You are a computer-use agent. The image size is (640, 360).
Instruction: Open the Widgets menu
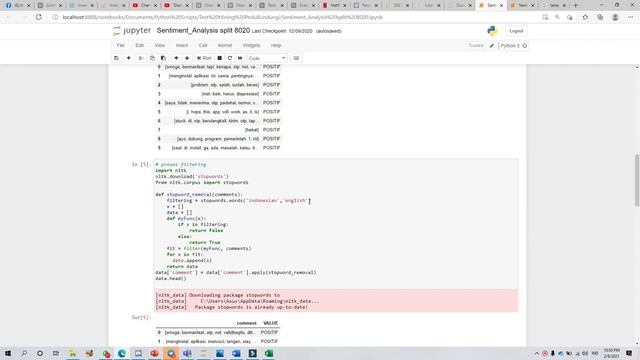tap(251, 45)
